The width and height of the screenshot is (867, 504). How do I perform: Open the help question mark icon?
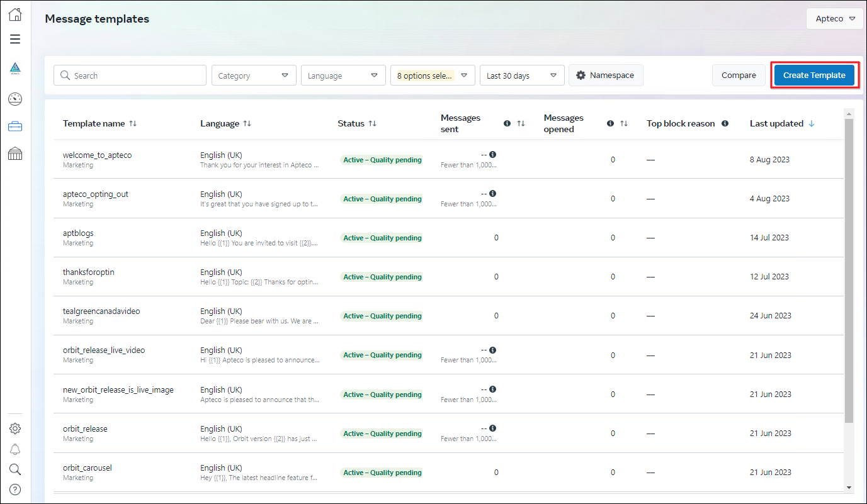point(15,490)
